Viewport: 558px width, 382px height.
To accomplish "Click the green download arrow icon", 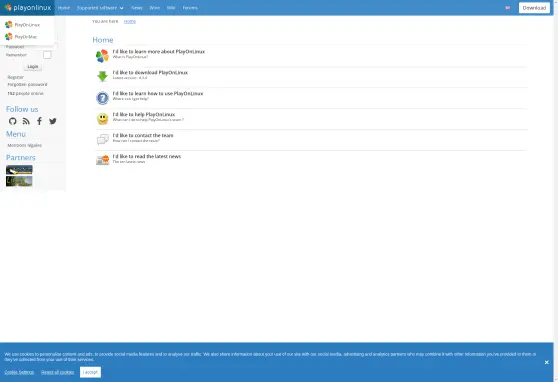I will (x=102, y=76).
